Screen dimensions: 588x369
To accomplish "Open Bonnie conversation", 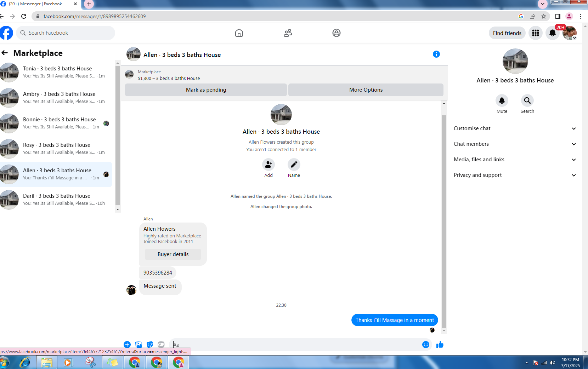I will click(56, 123).
